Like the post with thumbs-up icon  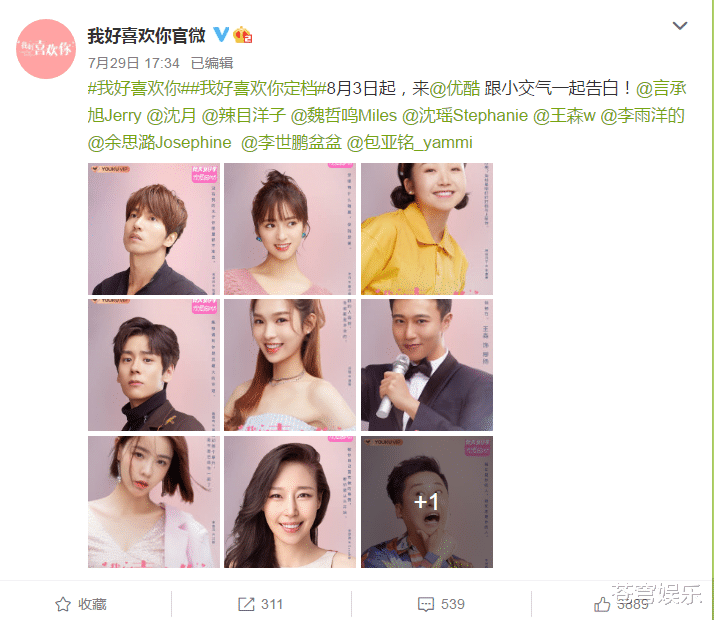tap(602, 604)
